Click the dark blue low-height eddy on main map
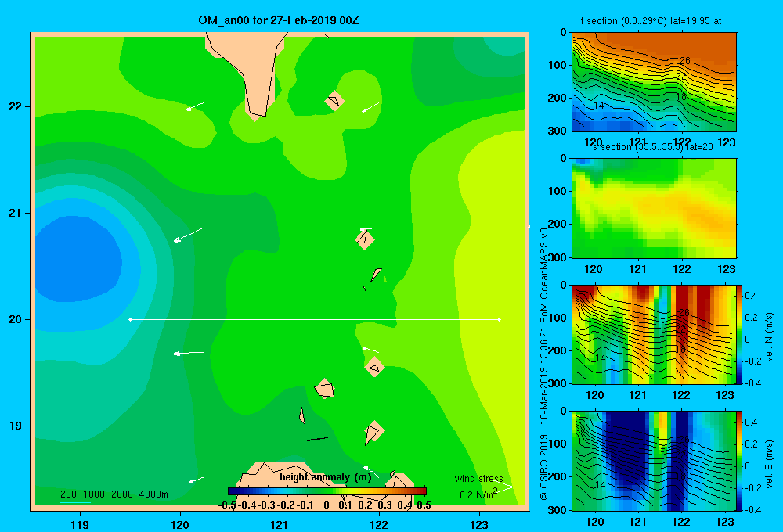783x532 pixels. coord(78,258)
